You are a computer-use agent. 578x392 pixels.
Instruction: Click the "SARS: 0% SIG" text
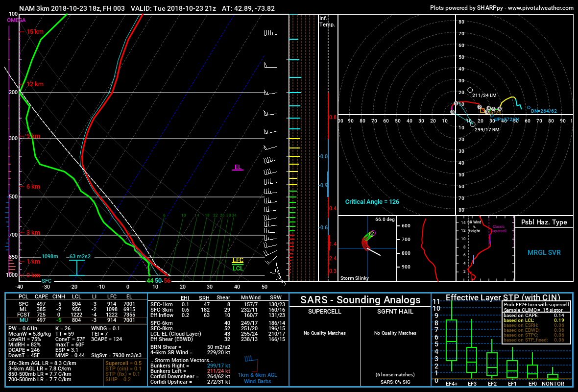395,382
